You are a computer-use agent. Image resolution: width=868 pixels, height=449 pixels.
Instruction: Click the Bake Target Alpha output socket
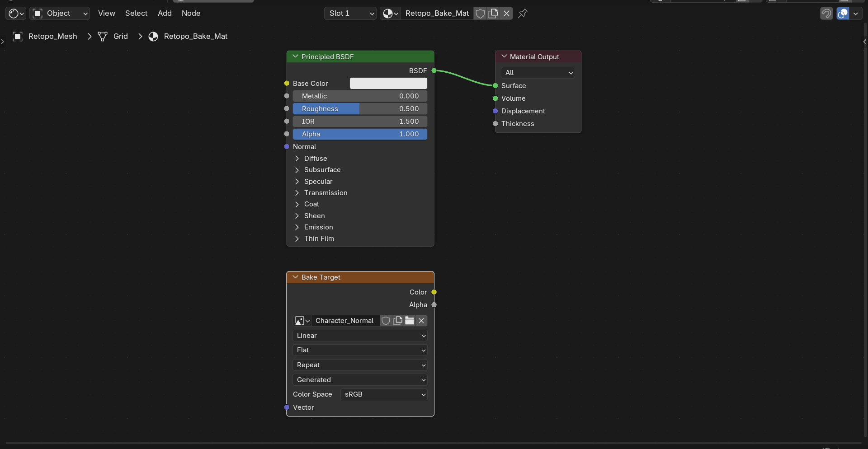click(434, 305)
